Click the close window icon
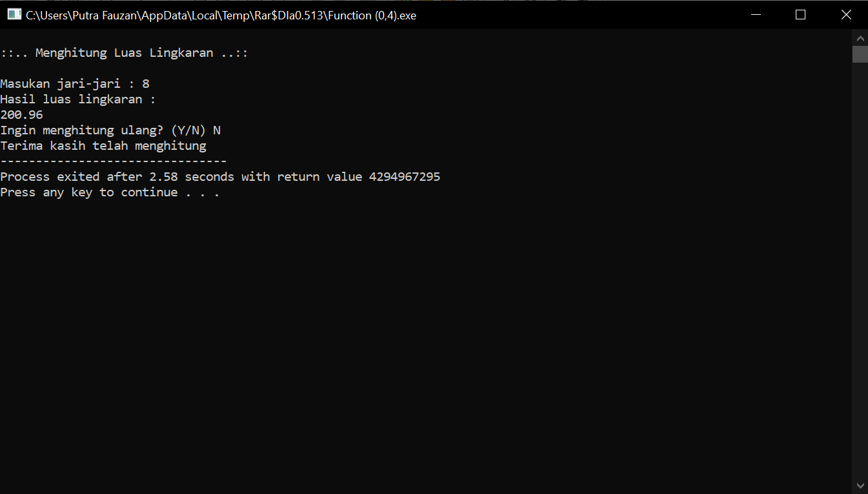868x494 pixels. click(846, 14)
